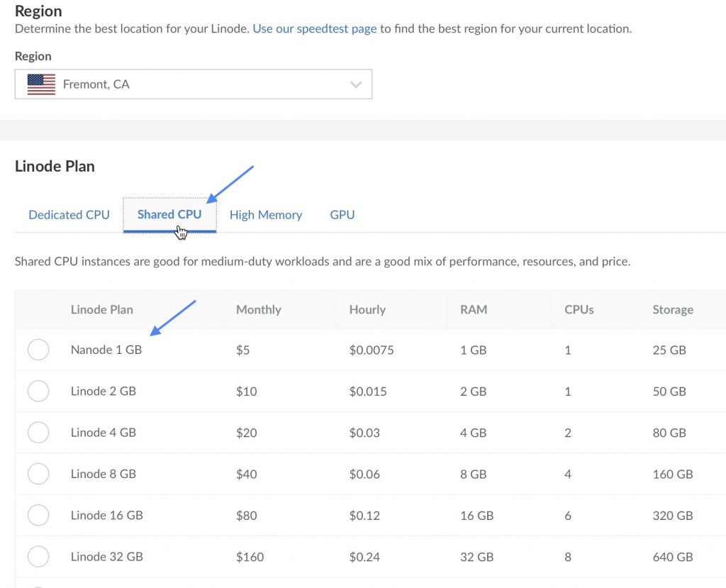Image resolution: width=726 pixels, height=588 pixels.
Task: Click the $0.06 hourly price cell
Action: tap(364, 474)
